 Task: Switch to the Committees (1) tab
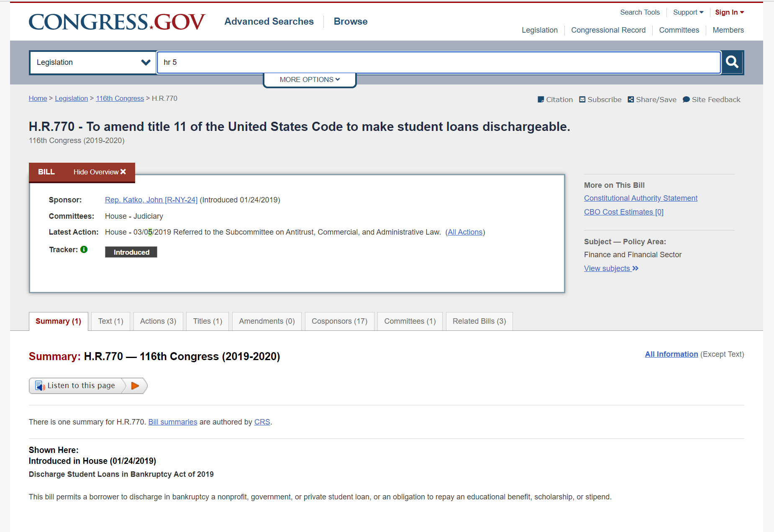click(x=410, y=321)
